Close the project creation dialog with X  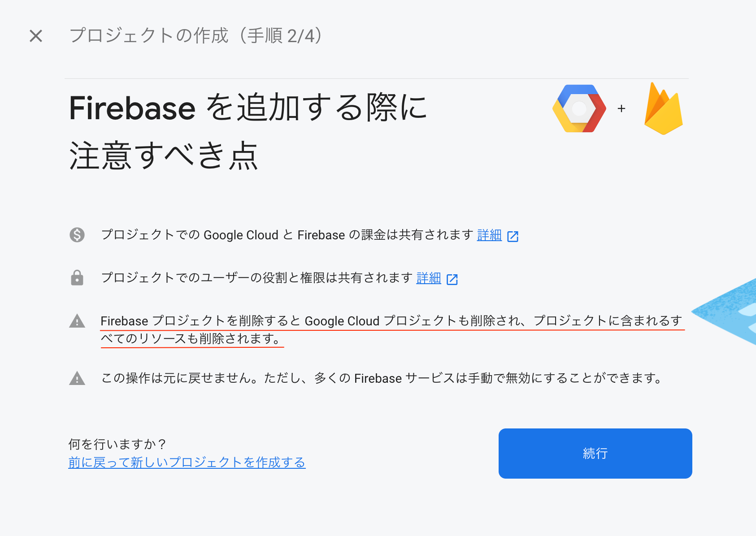(35, 36)
